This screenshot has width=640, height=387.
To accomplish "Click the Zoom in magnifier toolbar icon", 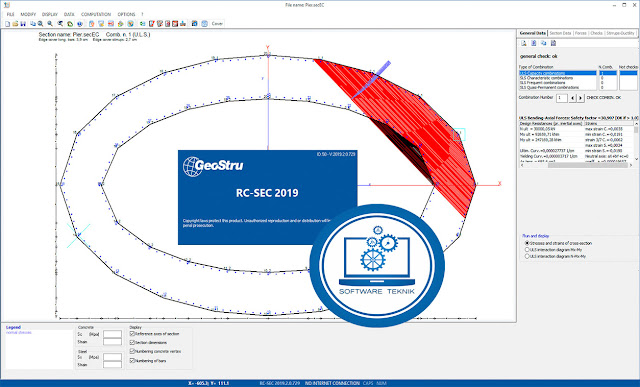I will pos(40,24).
